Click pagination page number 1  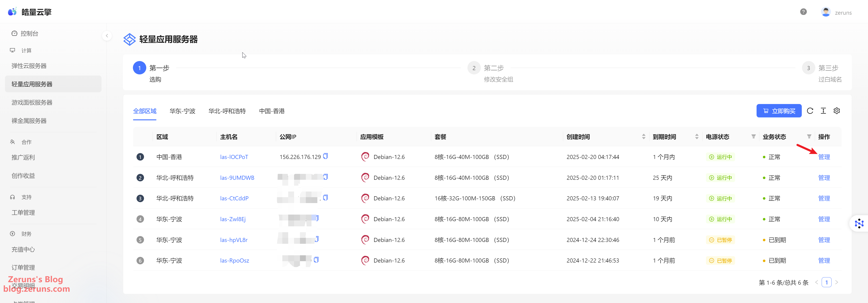826,282
